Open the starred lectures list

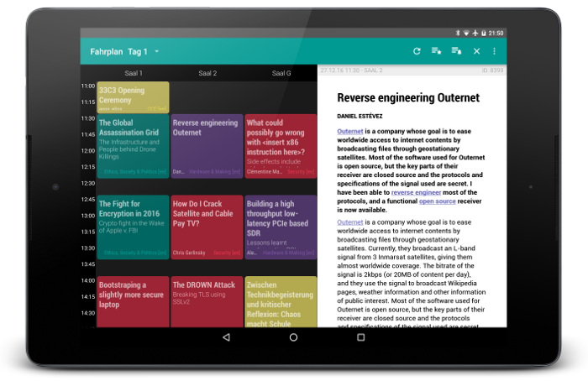tap(436, 51)
